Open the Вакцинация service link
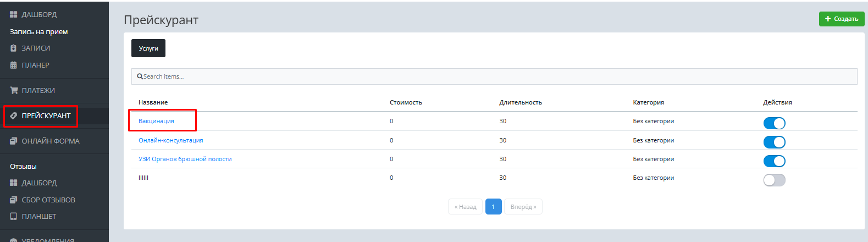The image size is (868, 242). 156,121
